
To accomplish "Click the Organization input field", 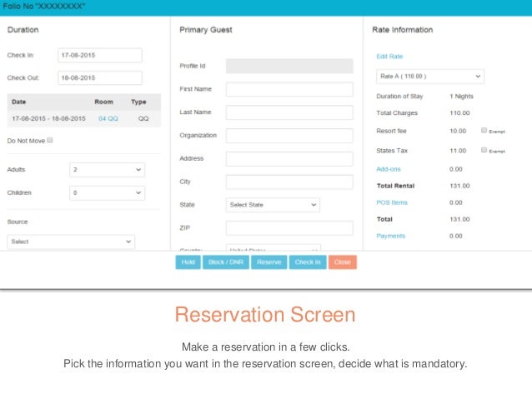I will [x=289, y=136].
